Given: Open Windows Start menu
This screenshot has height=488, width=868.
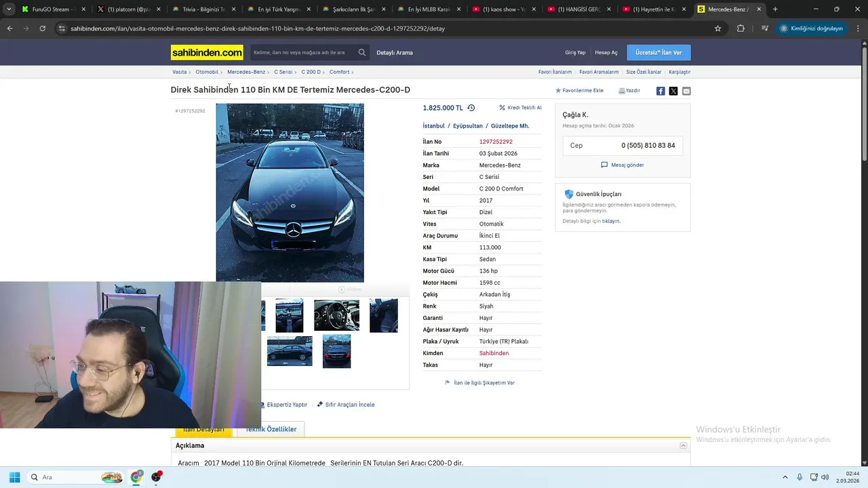Looking at the screenshot, I should (x=14, y=477).
